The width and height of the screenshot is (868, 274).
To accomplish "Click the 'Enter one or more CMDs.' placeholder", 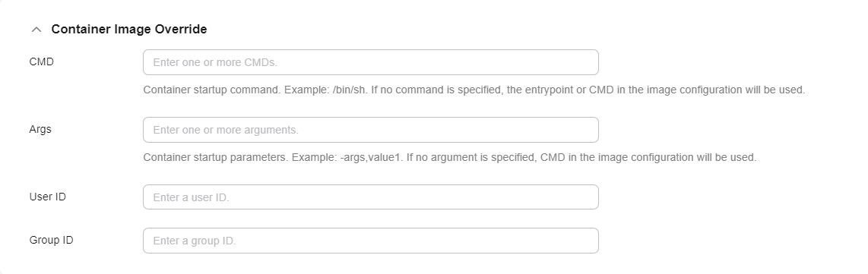I will [x=215, y=62].
